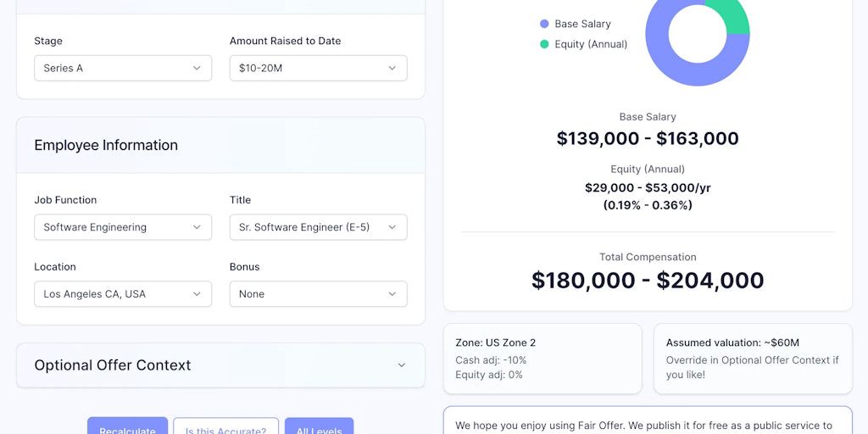This screenshot has width=868, height=434.
Task: Expand the Optional Offer Context section
Action: pos(220,365)
